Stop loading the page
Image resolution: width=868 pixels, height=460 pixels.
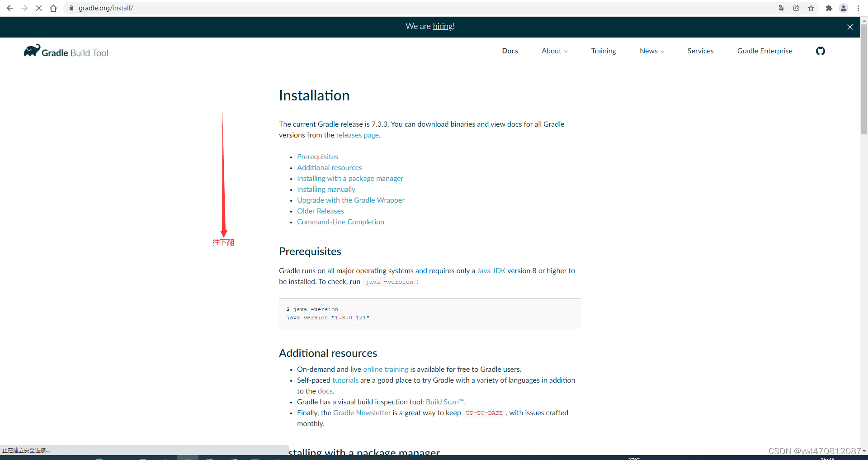coord(39,8)
